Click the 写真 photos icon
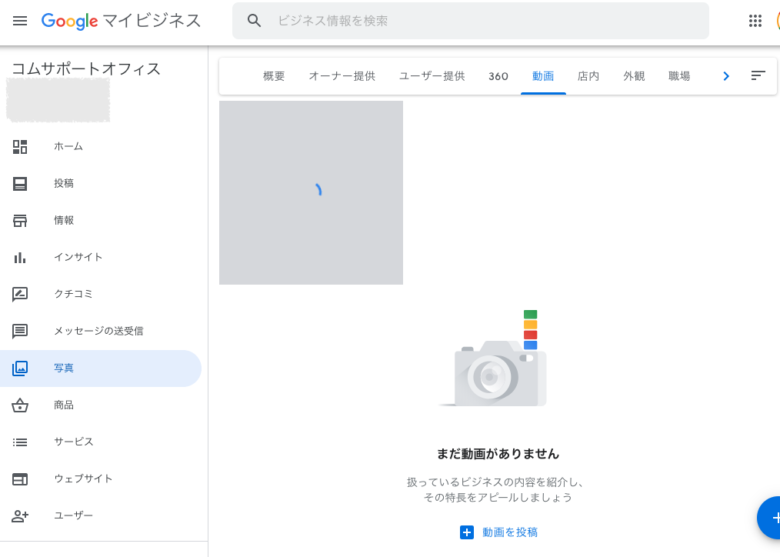 click(20, 368)
